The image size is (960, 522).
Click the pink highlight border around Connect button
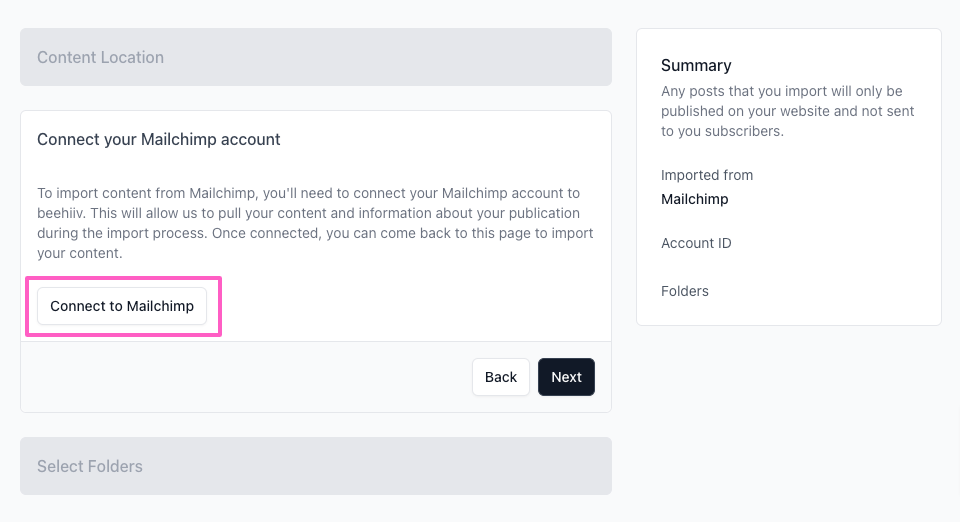pyautogui.click(x=123, y=278)
